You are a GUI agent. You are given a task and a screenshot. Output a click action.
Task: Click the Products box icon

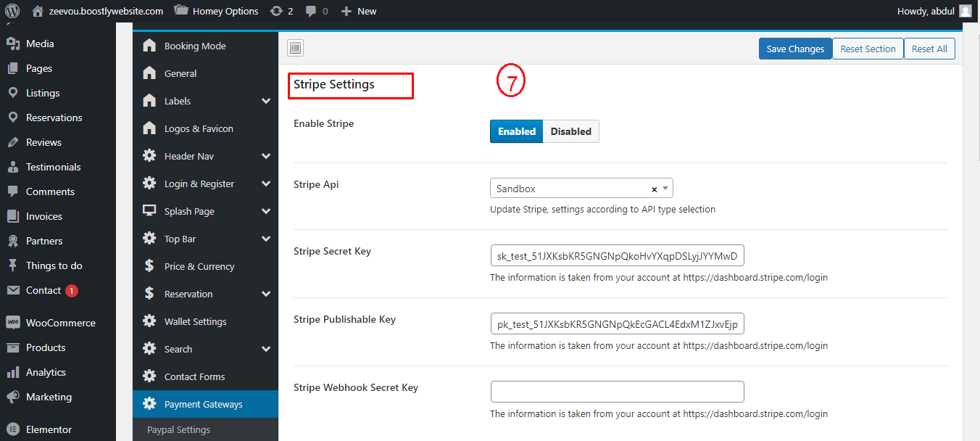[x=13, y=347]
